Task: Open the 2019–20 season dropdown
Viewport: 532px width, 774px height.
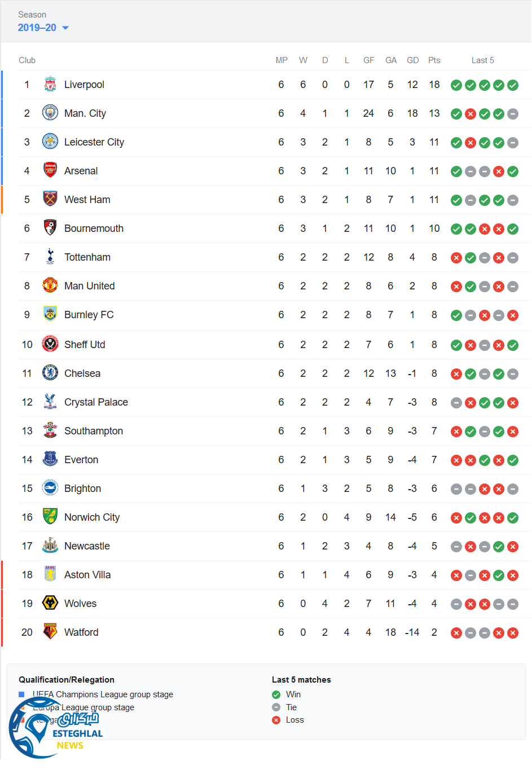Action: pyautogui.click(x=37, y=28)
